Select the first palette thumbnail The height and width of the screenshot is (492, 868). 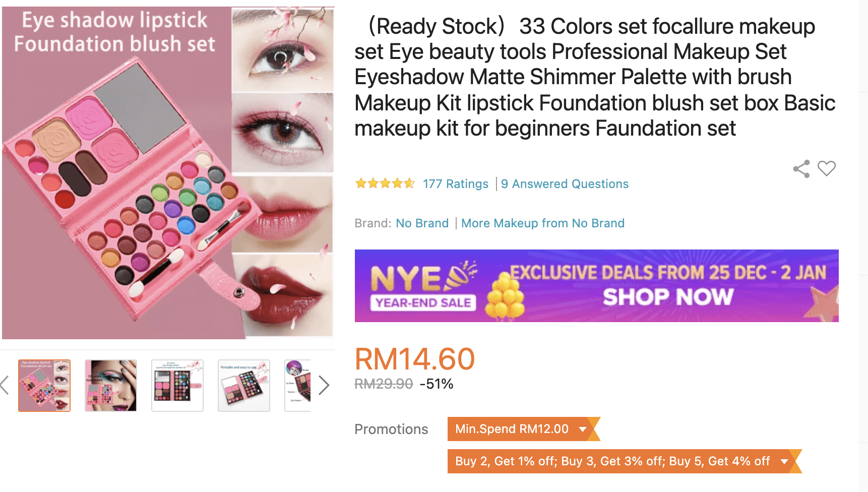pyautogui.click(x=44, y=386)
